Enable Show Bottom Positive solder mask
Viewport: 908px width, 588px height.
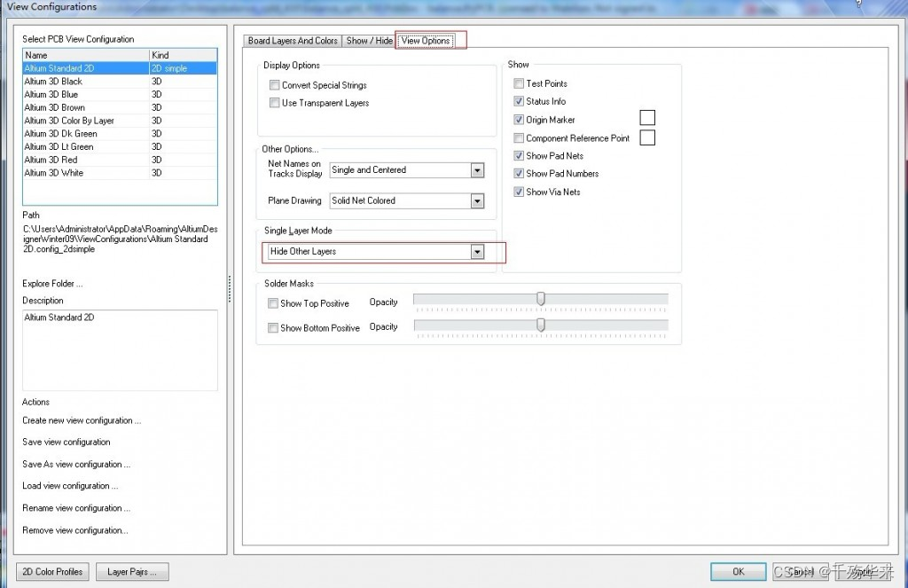click(x=273, y=328)
